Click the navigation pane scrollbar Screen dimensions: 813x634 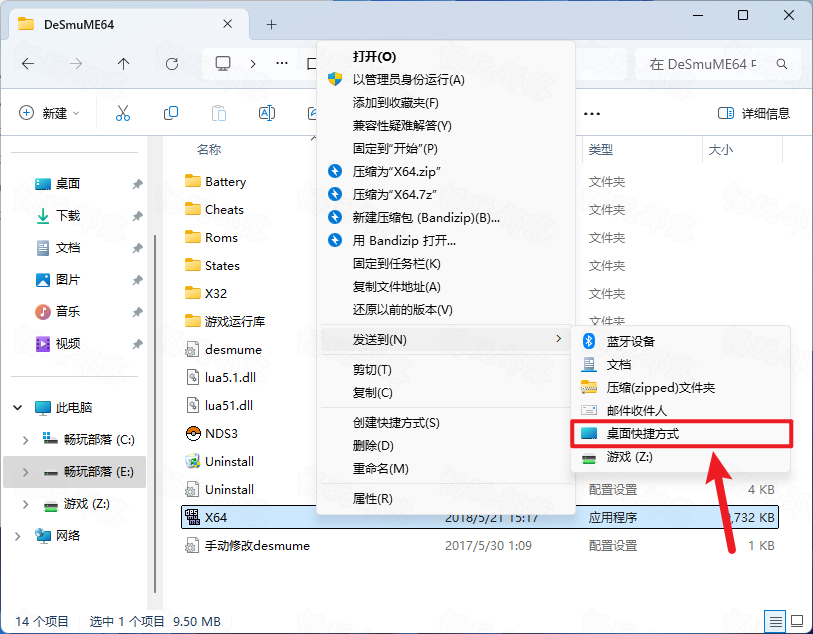click(x=155, y=414)
